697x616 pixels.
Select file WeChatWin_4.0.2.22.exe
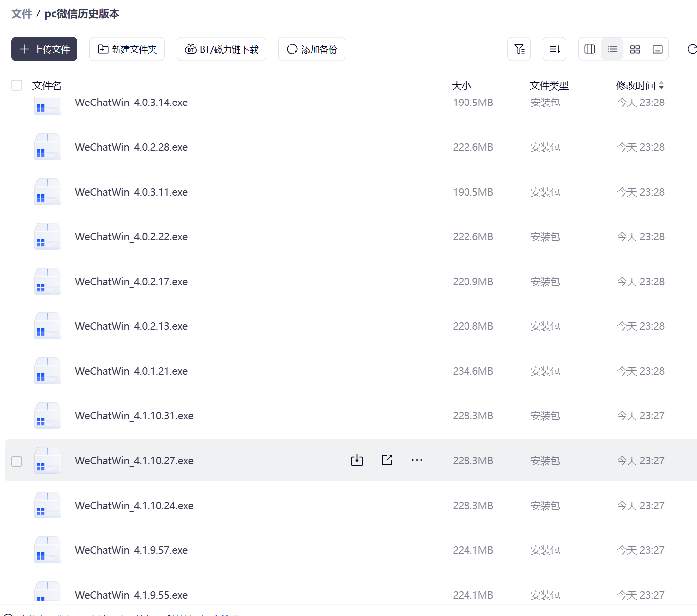click(x=131, y=237)
